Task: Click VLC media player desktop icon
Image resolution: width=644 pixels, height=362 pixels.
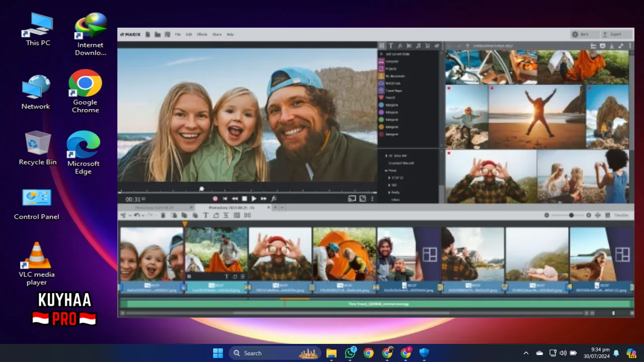Action: pyautogui.click(x=37, y=263)
